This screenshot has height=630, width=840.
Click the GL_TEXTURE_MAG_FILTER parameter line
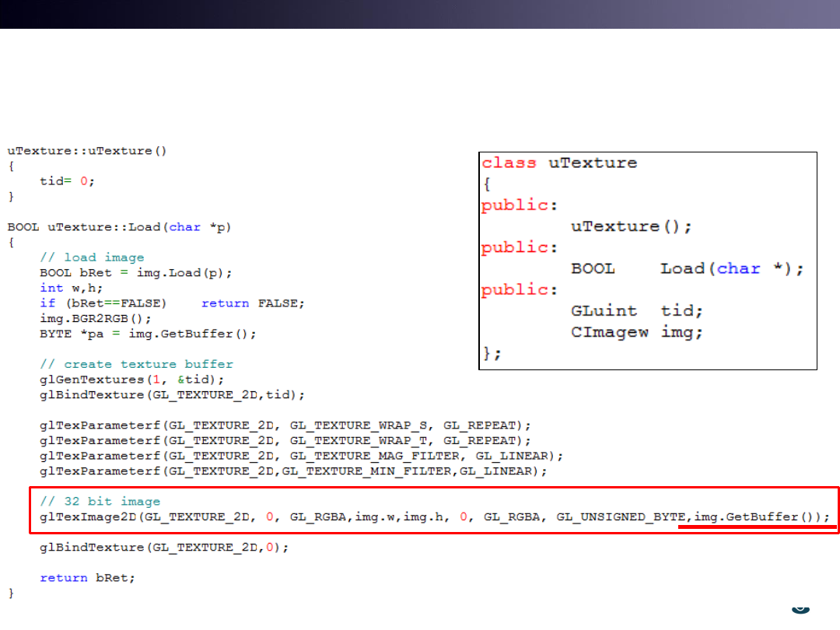pyautogui.click(x=301, y=456)
